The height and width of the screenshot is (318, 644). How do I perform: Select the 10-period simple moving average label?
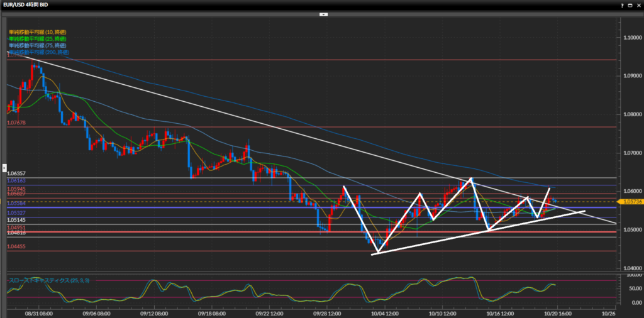(x=37, y=31)
